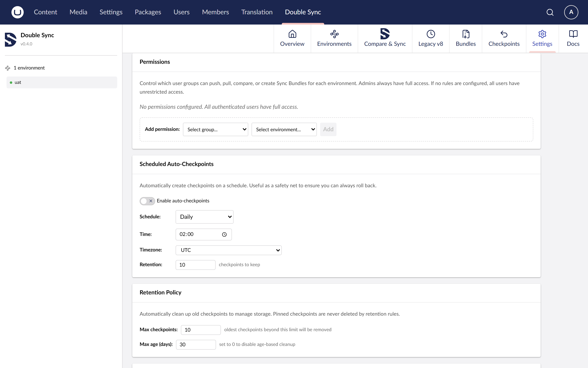
Task: Toggle Enable auto-checkpoints switch
Action: point(147,201)
